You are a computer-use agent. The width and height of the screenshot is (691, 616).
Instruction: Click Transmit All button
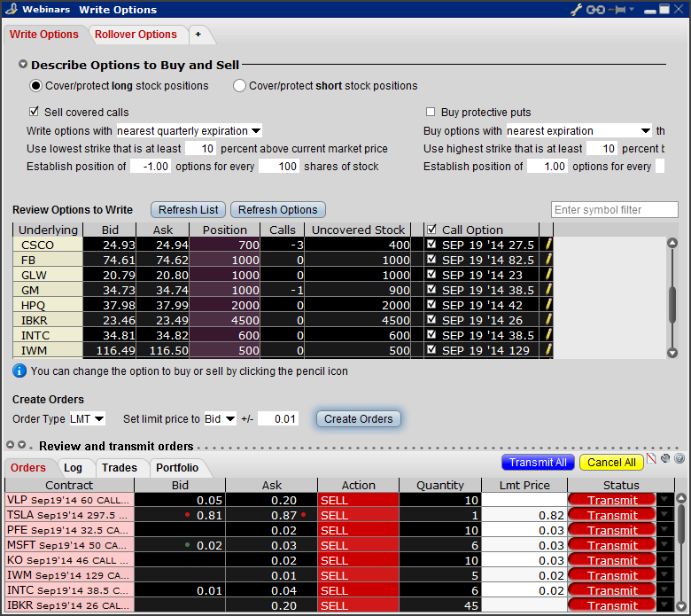coord(538,462)
